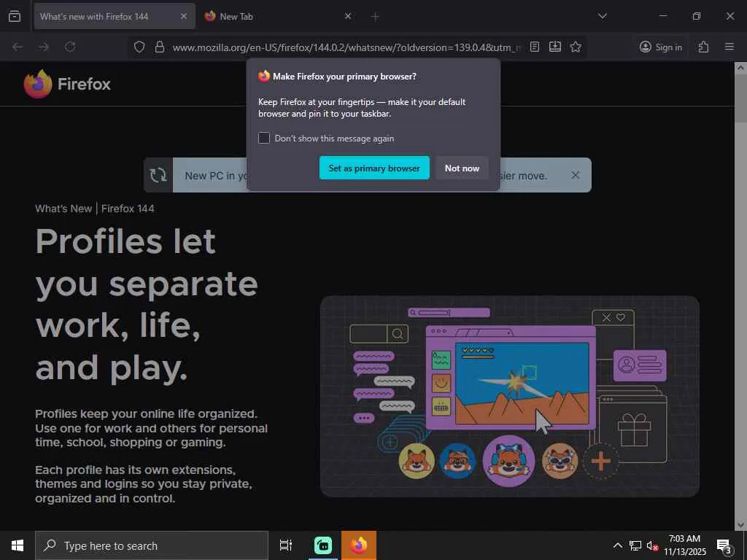Click the forward navigation arrow

click(43, 47)
